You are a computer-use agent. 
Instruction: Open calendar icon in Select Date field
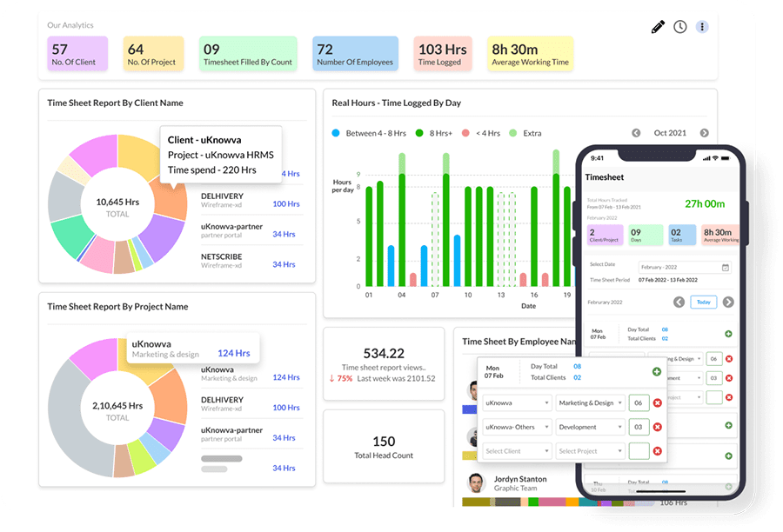point(725,268)
